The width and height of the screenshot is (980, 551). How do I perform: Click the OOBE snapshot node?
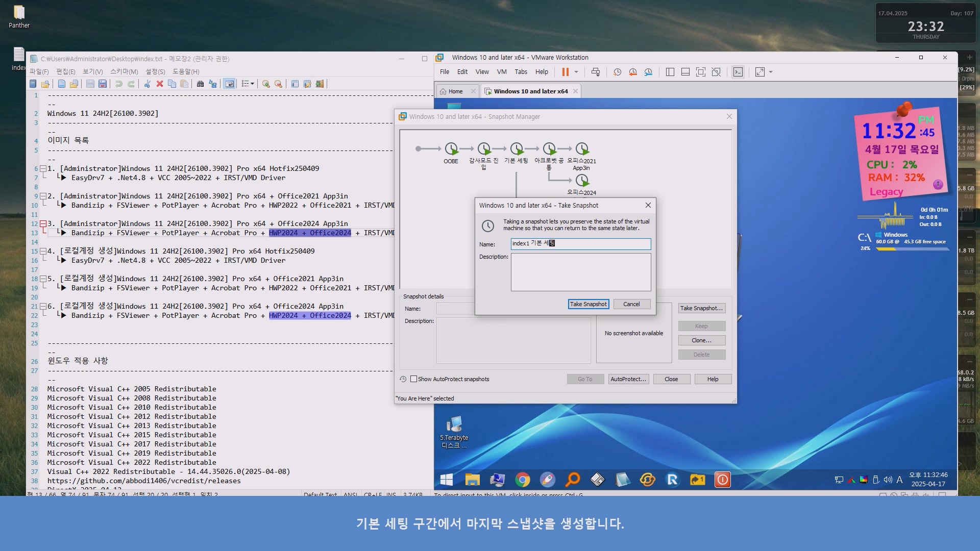(x=451, y=149)
